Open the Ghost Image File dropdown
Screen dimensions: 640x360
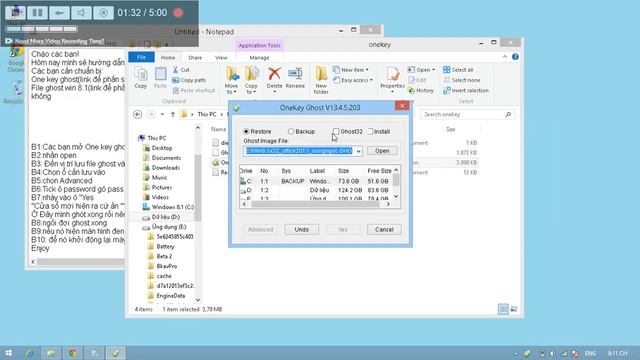pyautogui.click(x=358, y=151)
